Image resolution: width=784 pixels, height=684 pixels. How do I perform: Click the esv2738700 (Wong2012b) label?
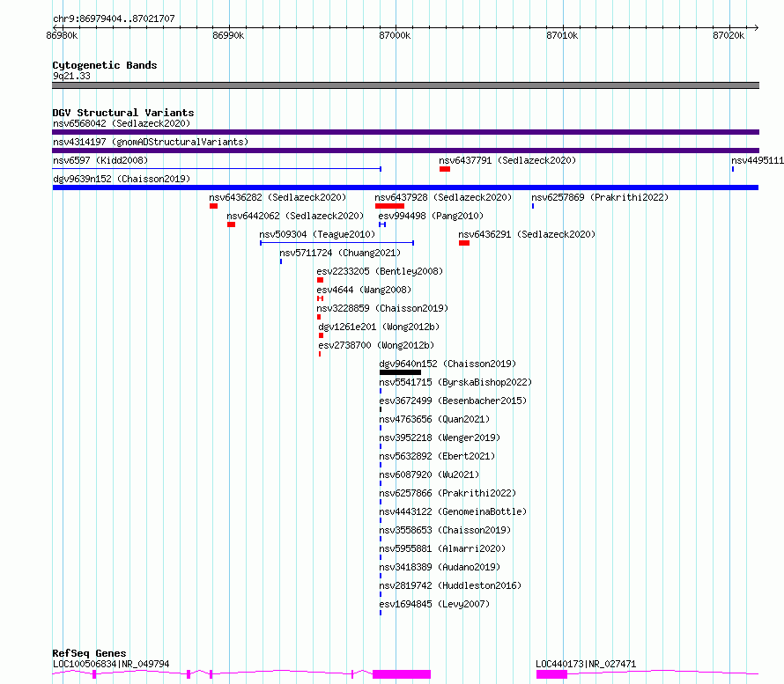tap(376, 345)
